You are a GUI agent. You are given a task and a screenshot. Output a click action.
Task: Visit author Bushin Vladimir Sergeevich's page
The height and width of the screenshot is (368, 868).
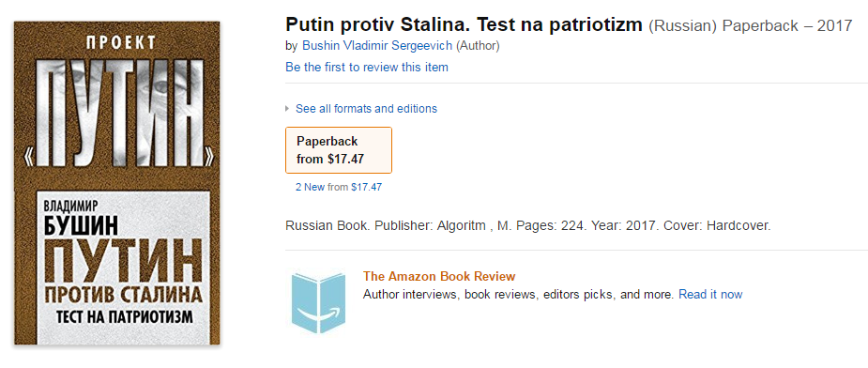(377, 45)
